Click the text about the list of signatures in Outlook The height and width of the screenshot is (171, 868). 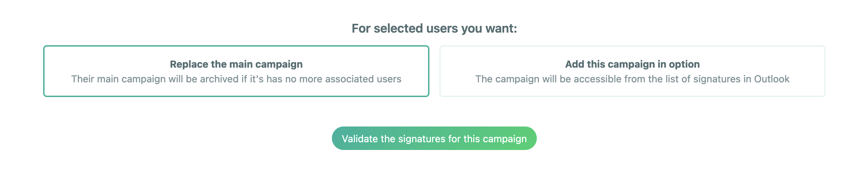[632, 79]
